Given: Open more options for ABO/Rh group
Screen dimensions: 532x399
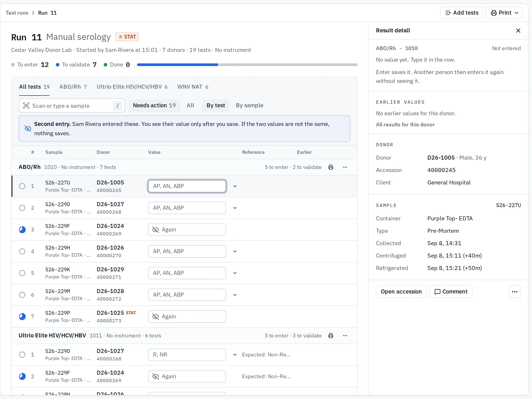Looking at the screenshot, I should point(345,167).
